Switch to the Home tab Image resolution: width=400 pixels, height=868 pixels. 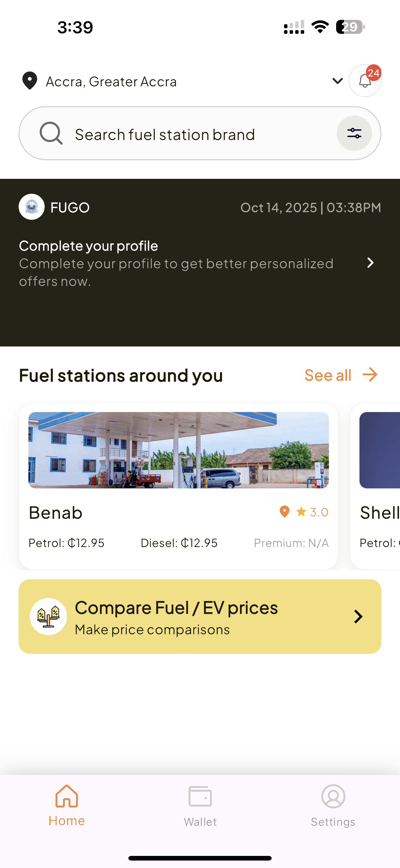pos(67,805)
